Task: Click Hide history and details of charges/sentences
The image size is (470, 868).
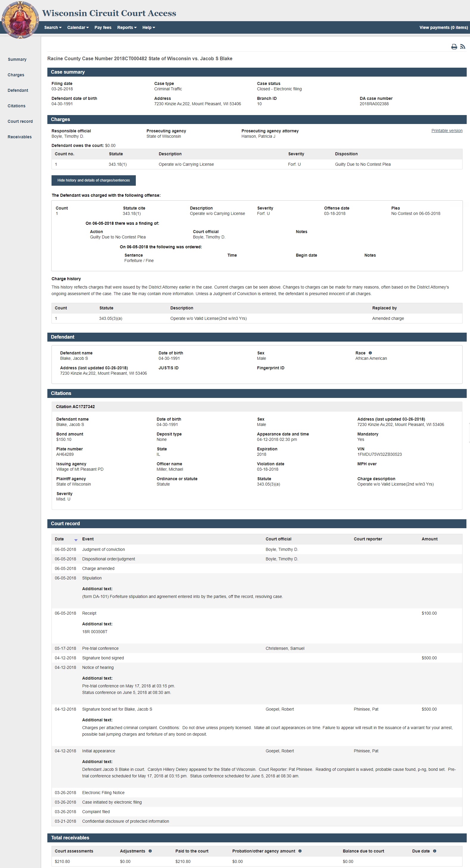Action: point(94,180)
